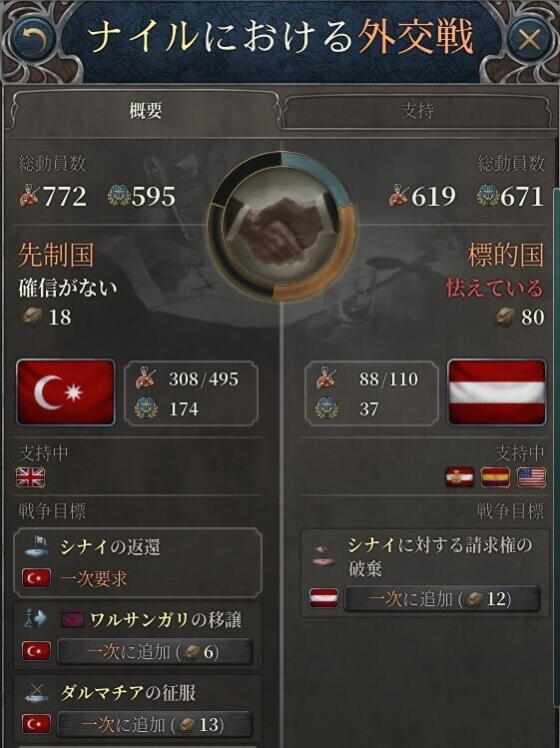Open the 支持 tab

click(x=417, y=112)
